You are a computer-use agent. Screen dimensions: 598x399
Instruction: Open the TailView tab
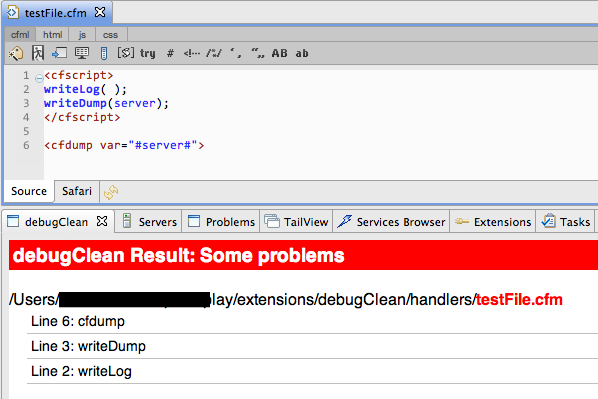(x=297, y=222)
